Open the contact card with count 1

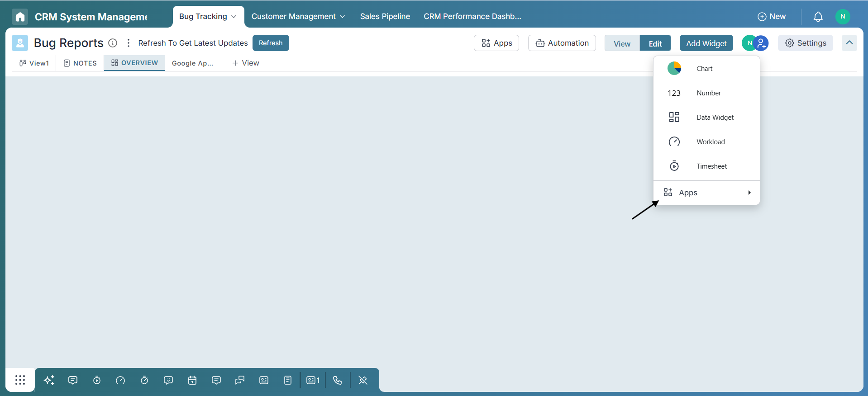tap(313, 380)
